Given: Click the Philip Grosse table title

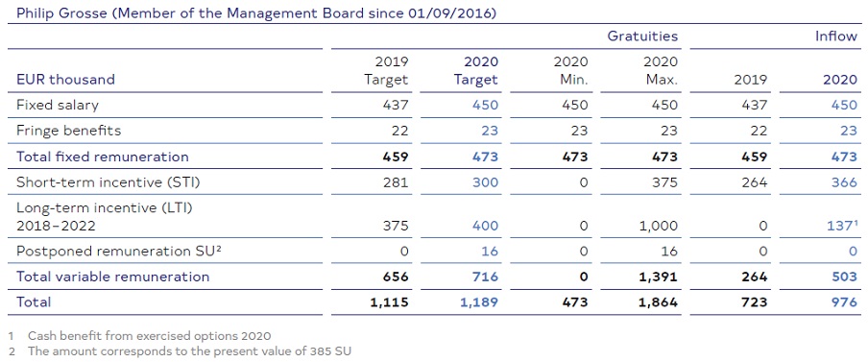Looking at the screenshot, I should (256, 12).
